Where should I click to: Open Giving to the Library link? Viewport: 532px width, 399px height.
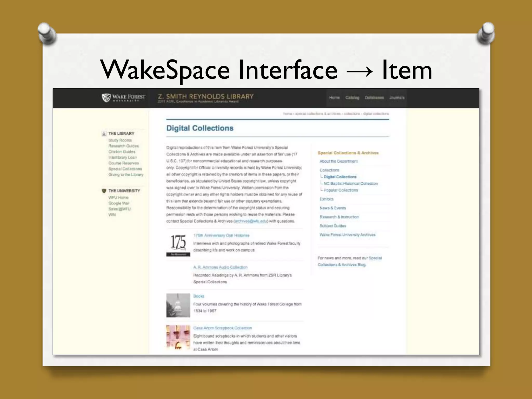(x=126, y=175)
